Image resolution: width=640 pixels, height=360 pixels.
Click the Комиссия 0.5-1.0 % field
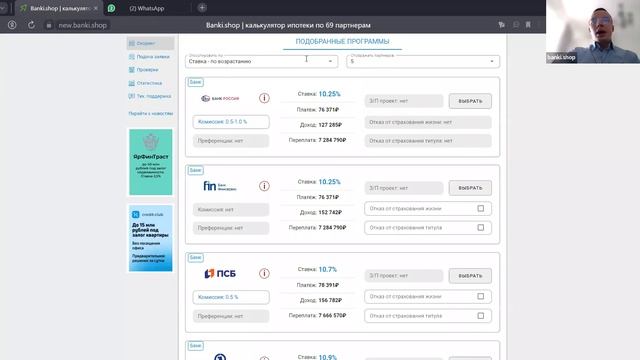[231, 122]
